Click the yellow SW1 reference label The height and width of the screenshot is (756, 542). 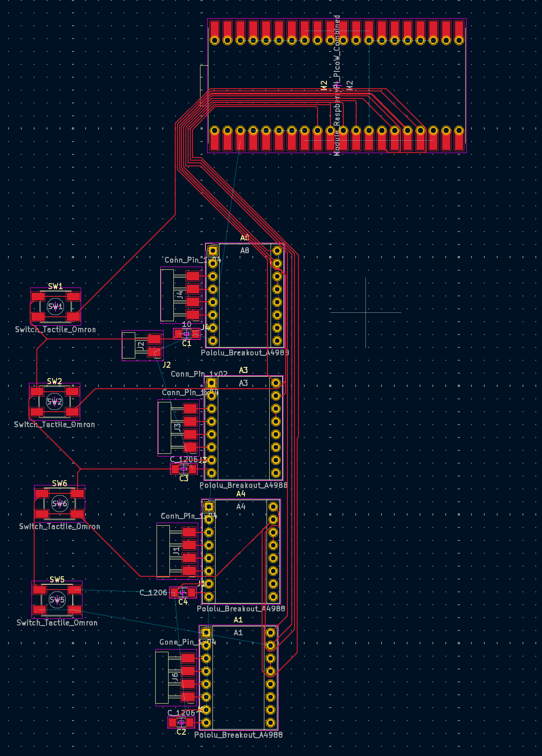(55, 287)
